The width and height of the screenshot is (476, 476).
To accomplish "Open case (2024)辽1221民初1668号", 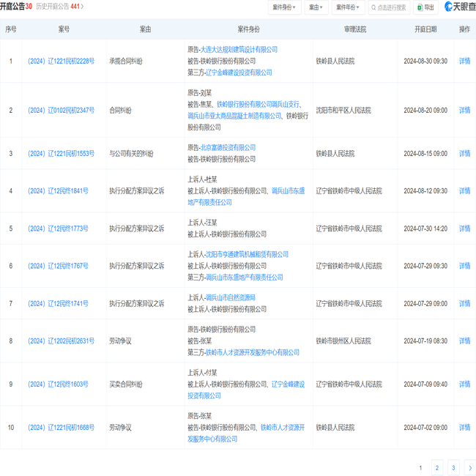I will (x=61, y=428).
